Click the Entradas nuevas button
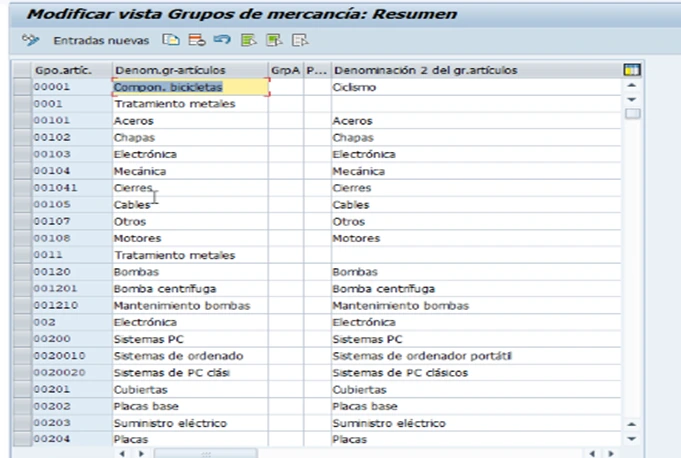 click(x=101, y=41)
